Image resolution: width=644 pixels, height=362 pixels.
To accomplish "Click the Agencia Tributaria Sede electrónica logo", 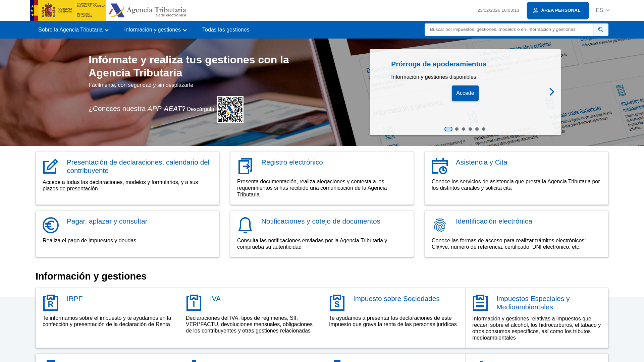I will click(148, 10).
